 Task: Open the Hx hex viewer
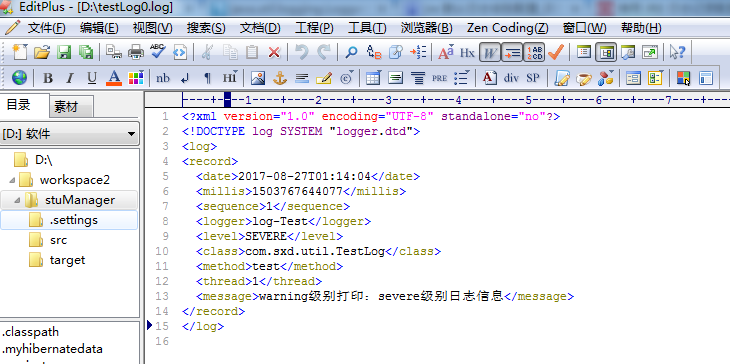(467, 53)
